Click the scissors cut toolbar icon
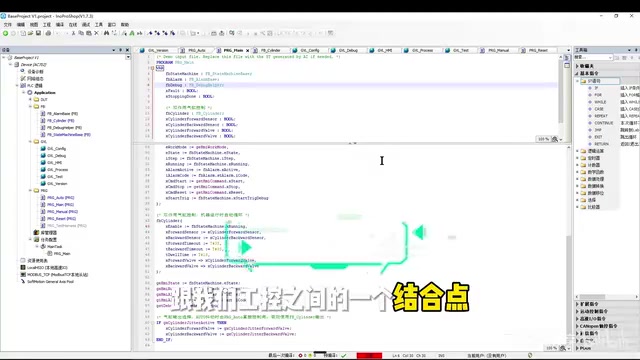Viewport: 640px width, 360px height. pyautogui.click(x=73, y=33)
